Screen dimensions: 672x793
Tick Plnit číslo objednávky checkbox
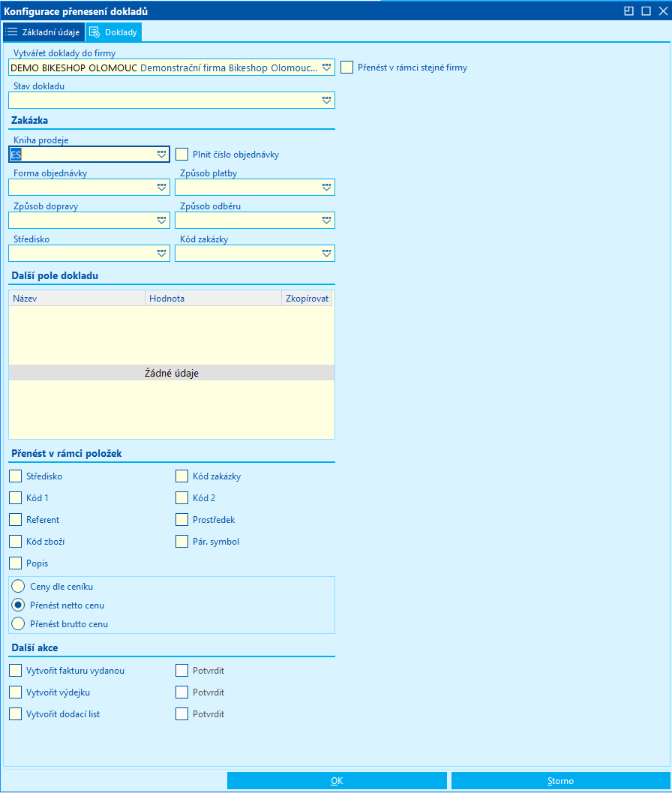(182, 155)
